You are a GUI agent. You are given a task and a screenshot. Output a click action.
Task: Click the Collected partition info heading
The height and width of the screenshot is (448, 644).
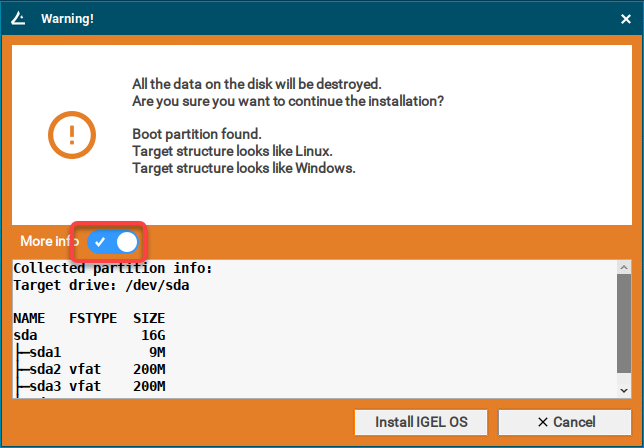pos(112,268)
